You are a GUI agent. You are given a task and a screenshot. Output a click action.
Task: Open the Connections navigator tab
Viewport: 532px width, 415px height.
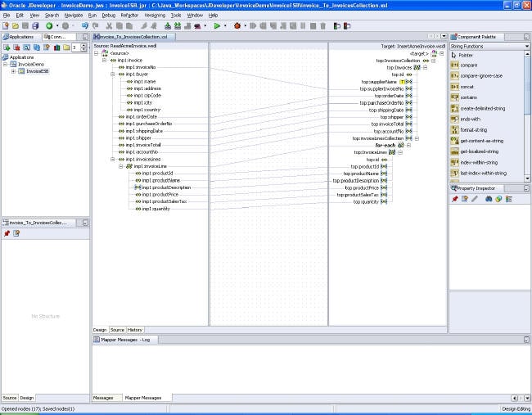[58, 37]
